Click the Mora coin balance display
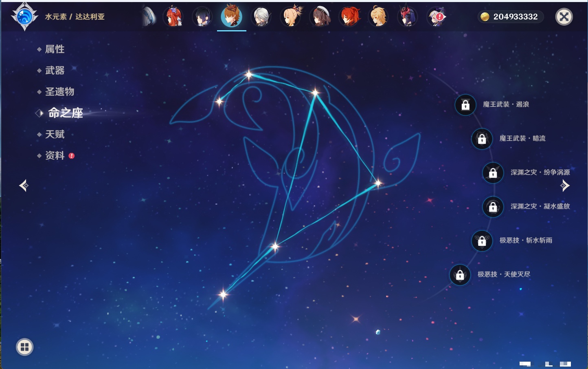Screen dimensions: 588x369 click(x=510, y=17)
